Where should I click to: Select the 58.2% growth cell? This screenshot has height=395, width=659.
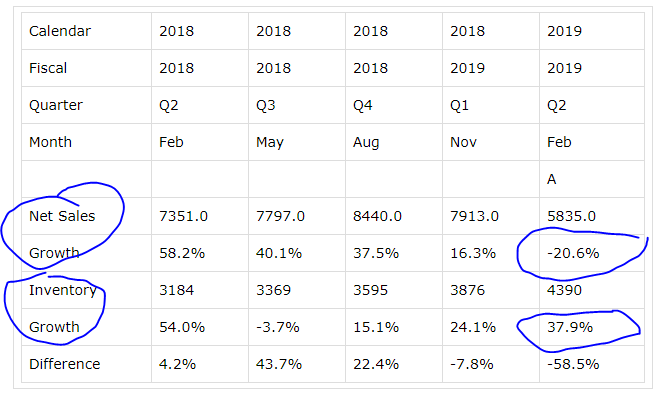[182, 253]
